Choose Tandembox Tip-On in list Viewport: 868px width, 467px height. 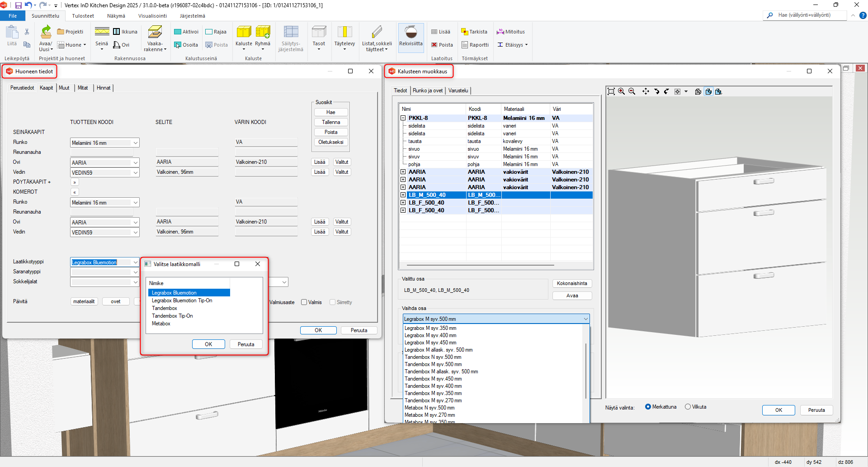(x=172, y=316)
